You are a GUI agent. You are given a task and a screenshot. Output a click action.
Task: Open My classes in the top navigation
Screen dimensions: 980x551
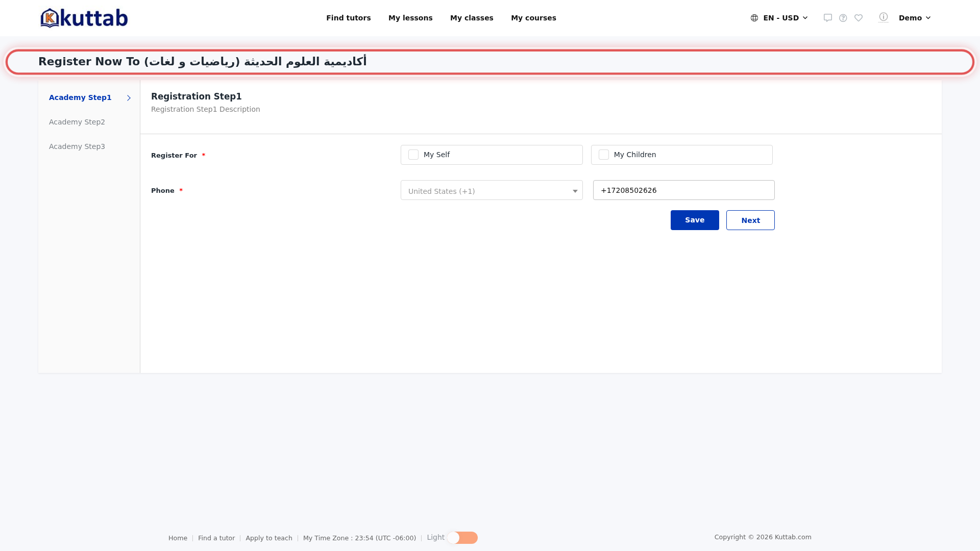click(x=472, y=18)
